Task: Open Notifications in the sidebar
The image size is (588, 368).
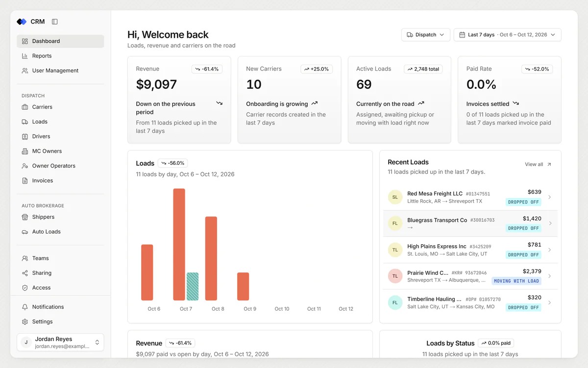Action: pyautogui.click(x=60, y=307)
